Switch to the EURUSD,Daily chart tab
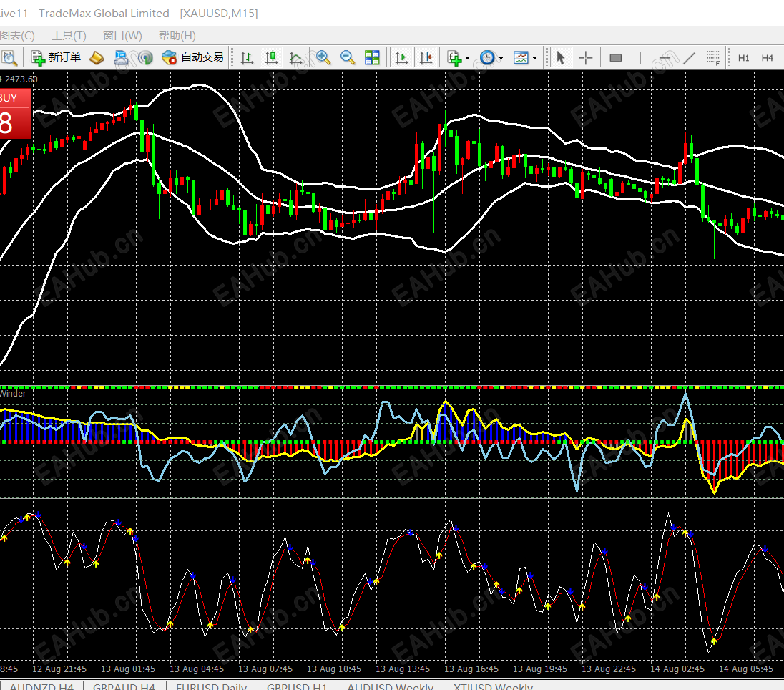 tap(211, 686)
